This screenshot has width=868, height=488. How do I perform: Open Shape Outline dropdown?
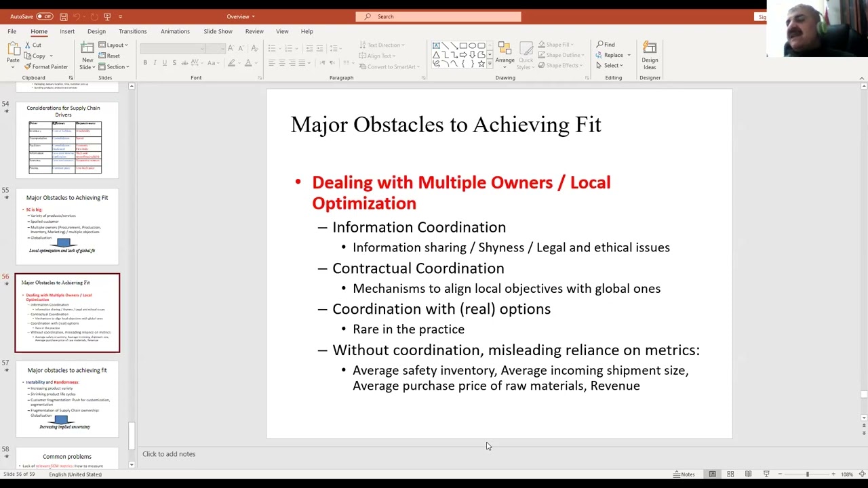[561, 55]
